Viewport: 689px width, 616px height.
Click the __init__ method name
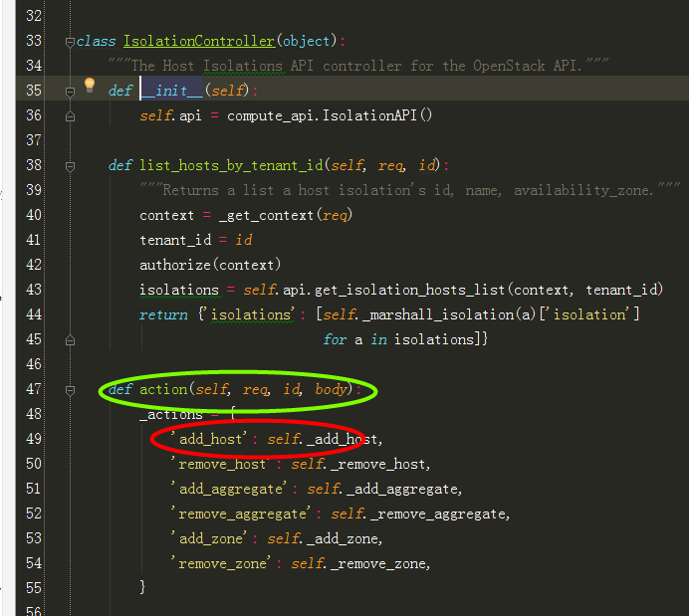point(172,91)
